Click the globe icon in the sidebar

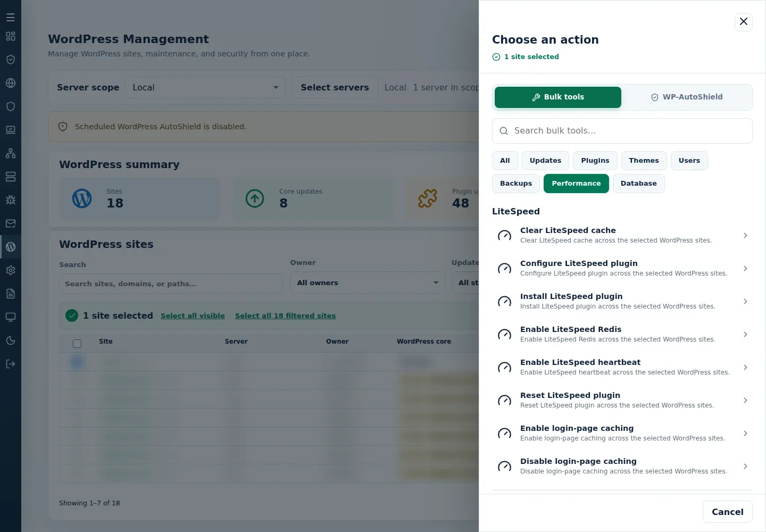click(11, 83)
